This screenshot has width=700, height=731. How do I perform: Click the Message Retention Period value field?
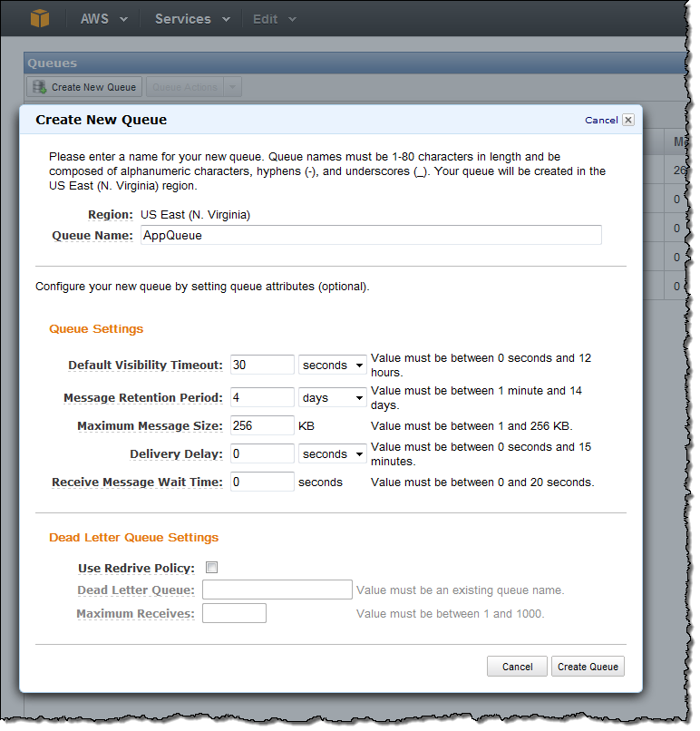click(262, 397)
